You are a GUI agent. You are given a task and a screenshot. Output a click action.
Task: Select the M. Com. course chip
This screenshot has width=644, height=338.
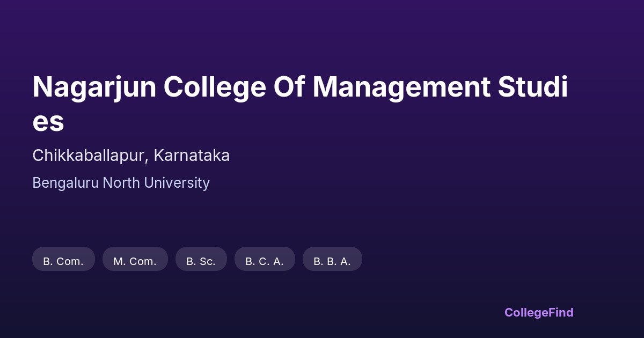[135, 261]
